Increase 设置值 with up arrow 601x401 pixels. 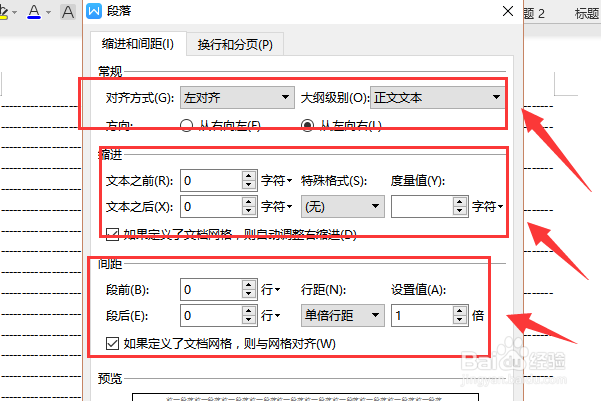tap(460, 311)
